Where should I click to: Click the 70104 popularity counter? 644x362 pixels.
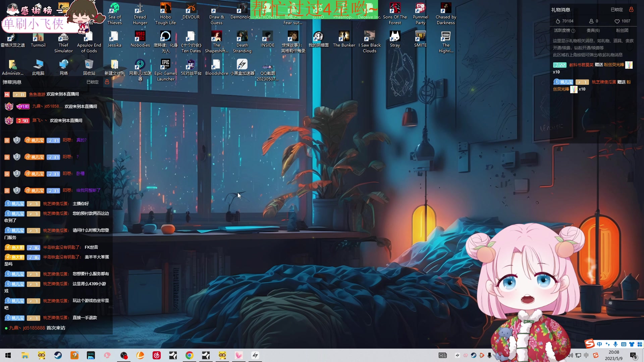click(565, 21)
